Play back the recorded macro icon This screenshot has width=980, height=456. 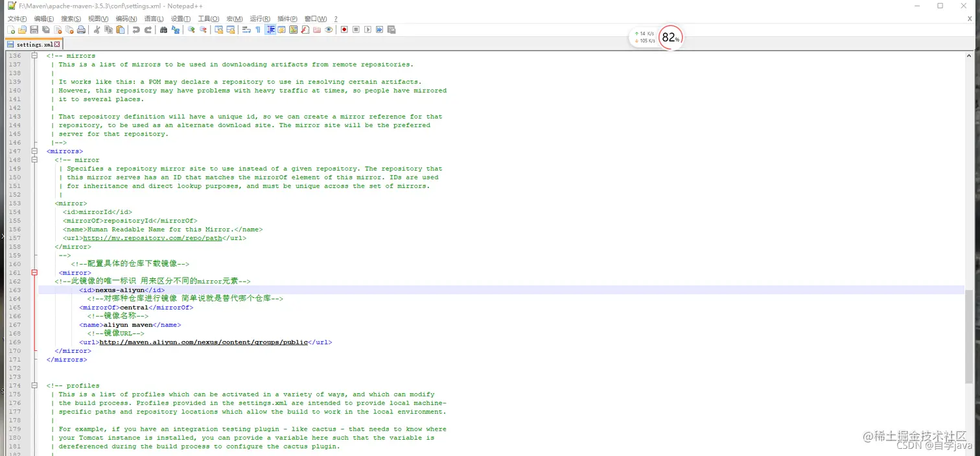367,29
